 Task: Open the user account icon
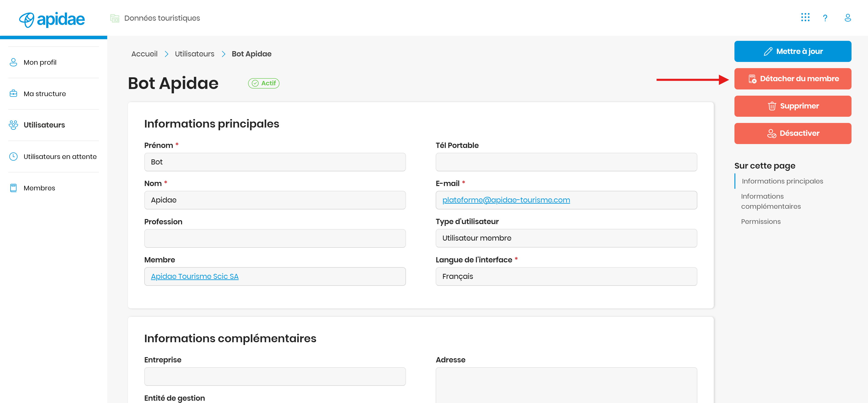pyautogui.click(x=847, y=17)
